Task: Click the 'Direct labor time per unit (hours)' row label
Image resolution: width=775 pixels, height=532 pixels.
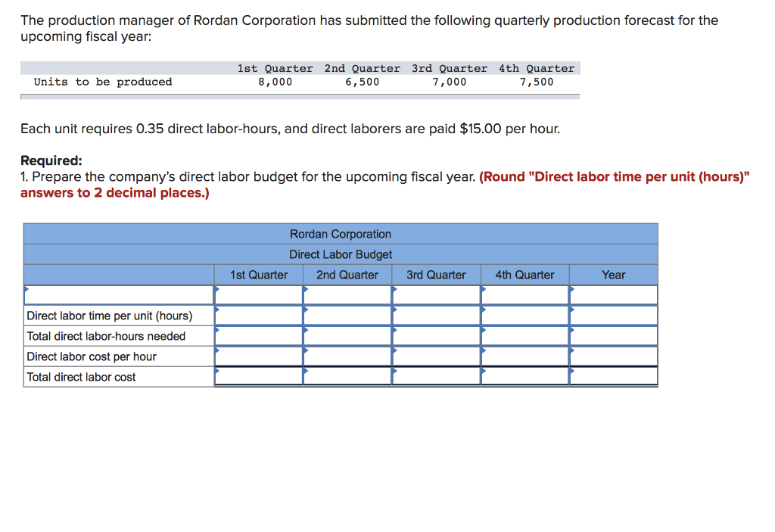Action: [x=109, y=316]
